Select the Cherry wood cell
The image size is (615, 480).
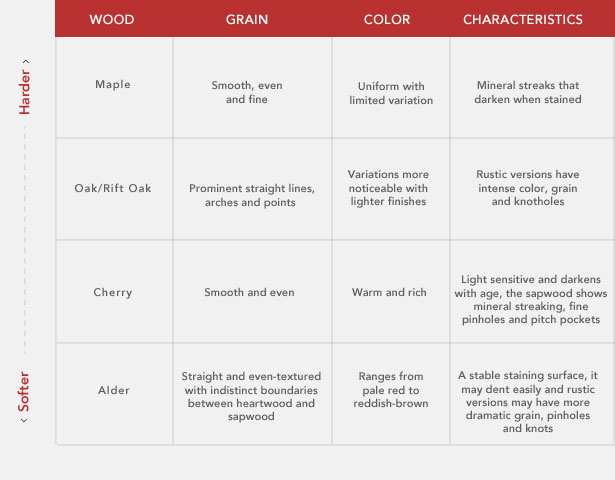click(x=113, y=293)
